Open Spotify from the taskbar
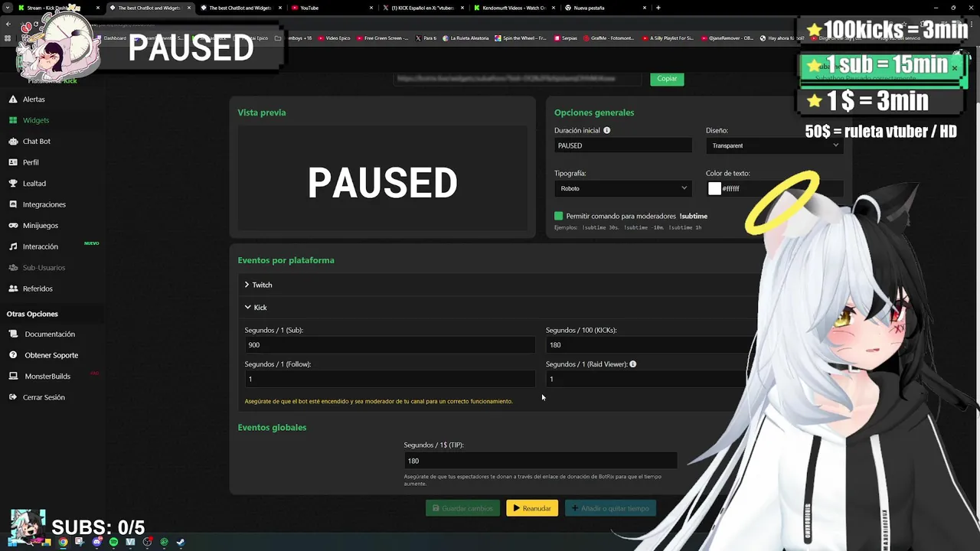980x551 pixels. coord(113,542)
